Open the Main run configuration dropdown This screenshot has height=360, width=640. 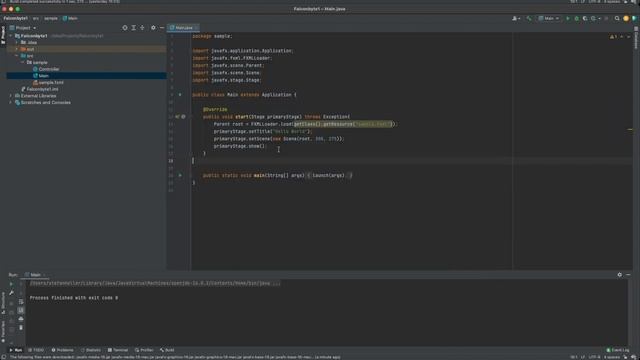pos(549,18)
